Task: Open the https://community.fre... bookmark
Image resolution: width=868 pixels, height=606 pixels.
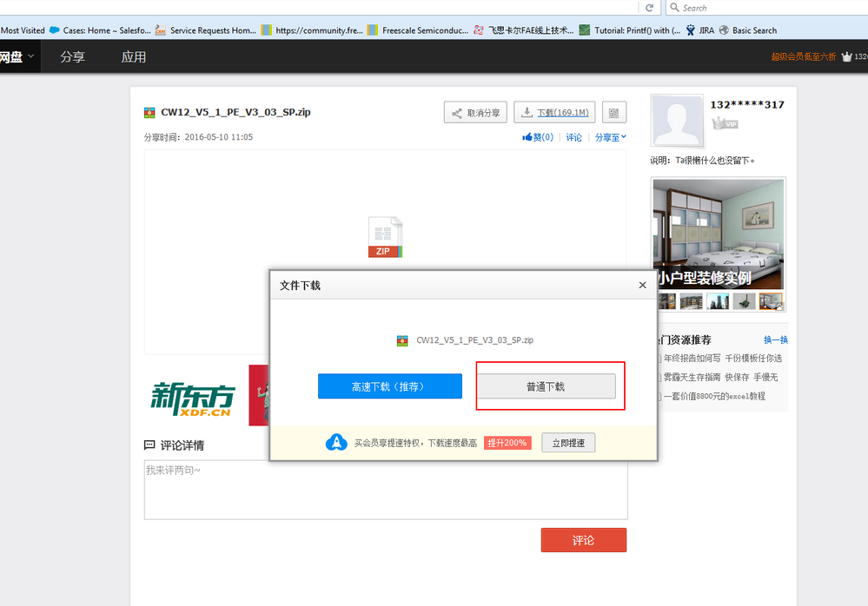Action: pyautogui.click(x=312, y=30)
